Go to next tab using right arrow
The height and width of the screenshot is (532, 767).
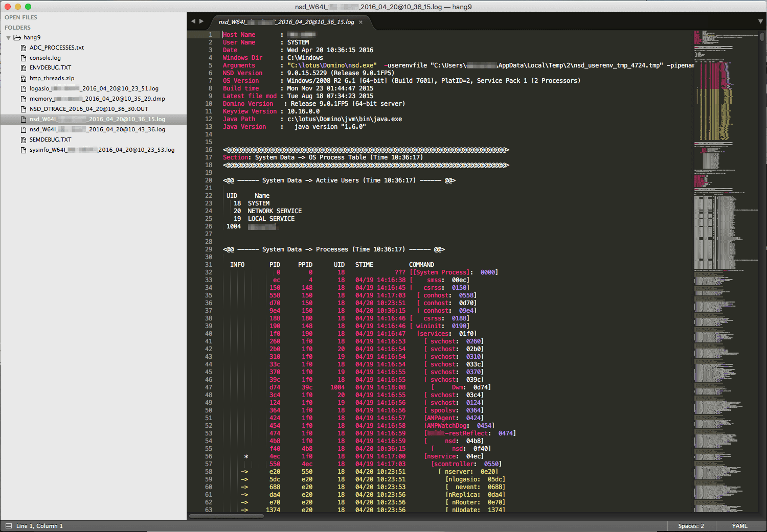(x=201, y=21)
